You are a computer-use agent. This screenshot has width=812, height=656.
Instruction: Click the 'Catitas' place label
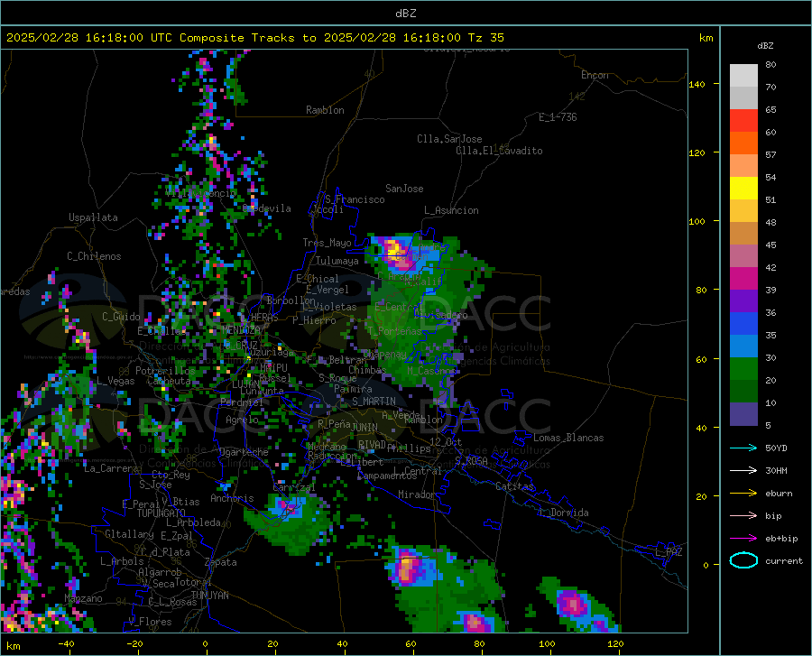pyautogui.click(x=515, y=486)
